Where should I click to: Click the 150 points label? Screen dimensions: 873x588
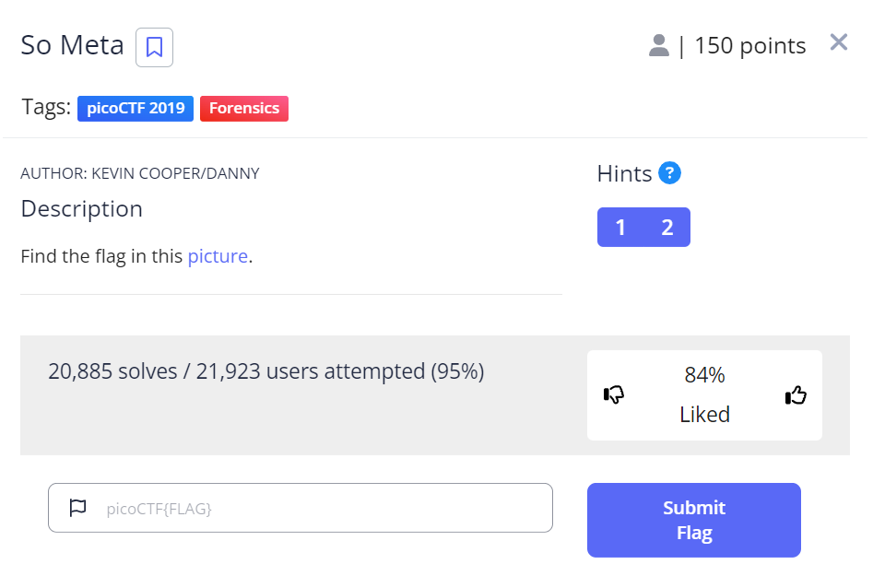[749, 45]
